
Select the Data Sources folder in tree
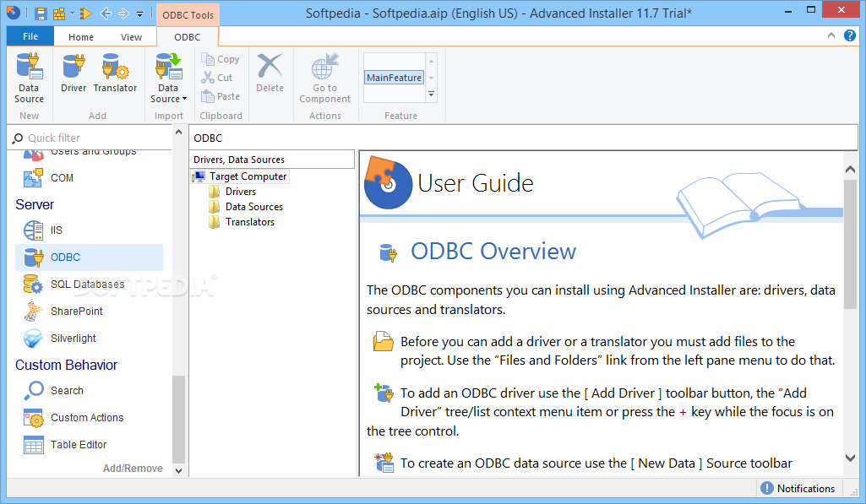point(254,207)
